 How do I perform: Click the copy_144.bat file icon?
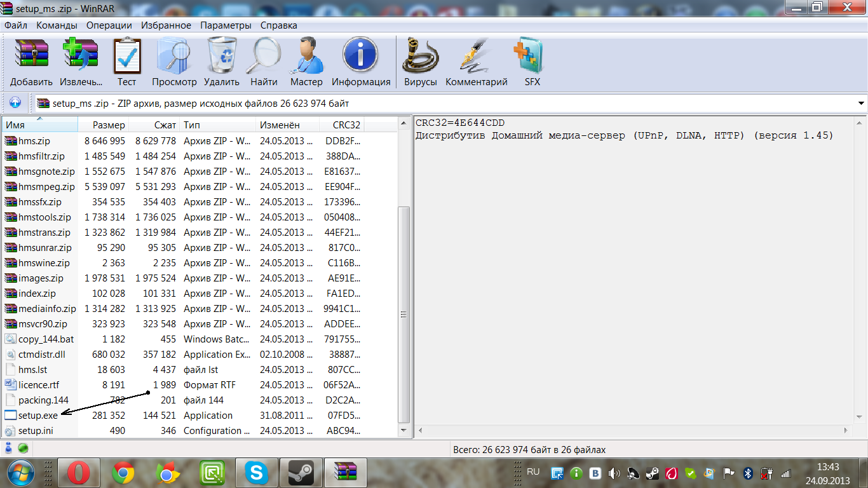pos(10,339)
